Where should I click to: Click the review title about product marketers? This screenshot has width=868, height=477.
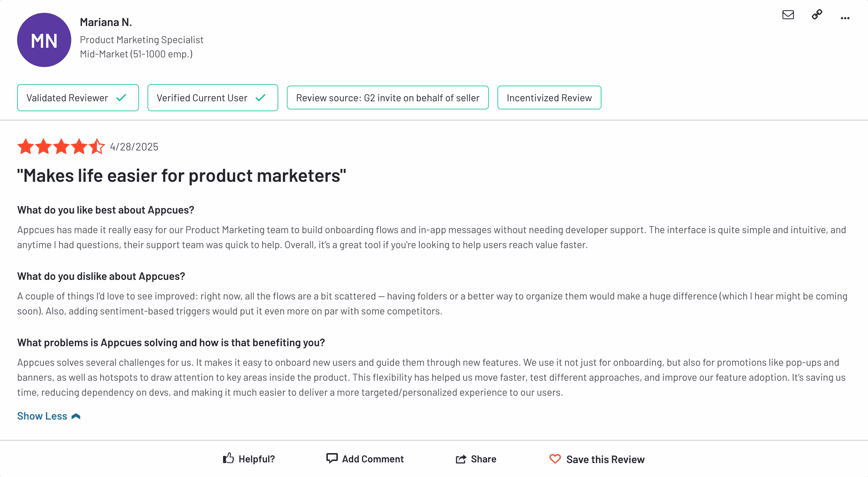click(181, 176)
